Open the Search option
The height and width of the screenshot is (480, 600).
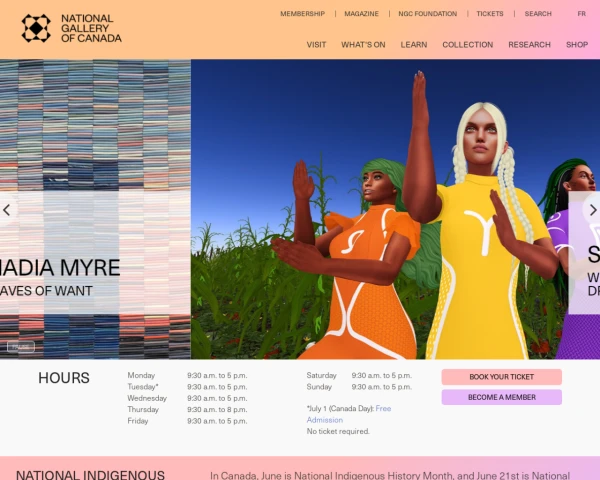click(x=538, y=14)
